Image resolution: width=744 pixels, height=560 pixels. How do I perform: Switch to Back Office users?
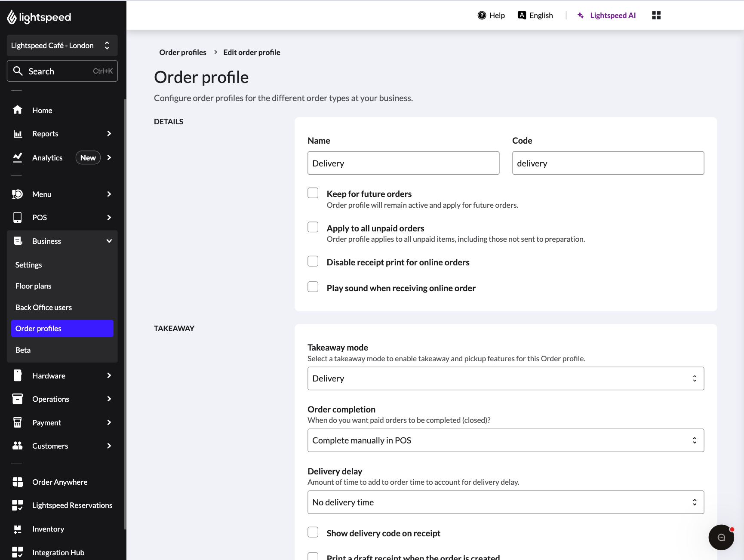pos(43,307)
